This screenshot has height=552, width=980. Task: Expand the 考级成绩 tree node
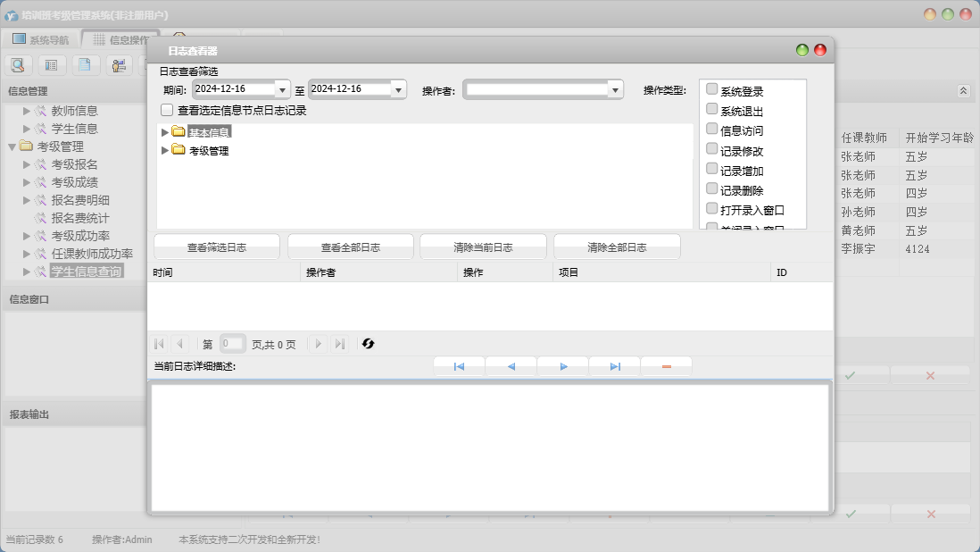point(26,182)
